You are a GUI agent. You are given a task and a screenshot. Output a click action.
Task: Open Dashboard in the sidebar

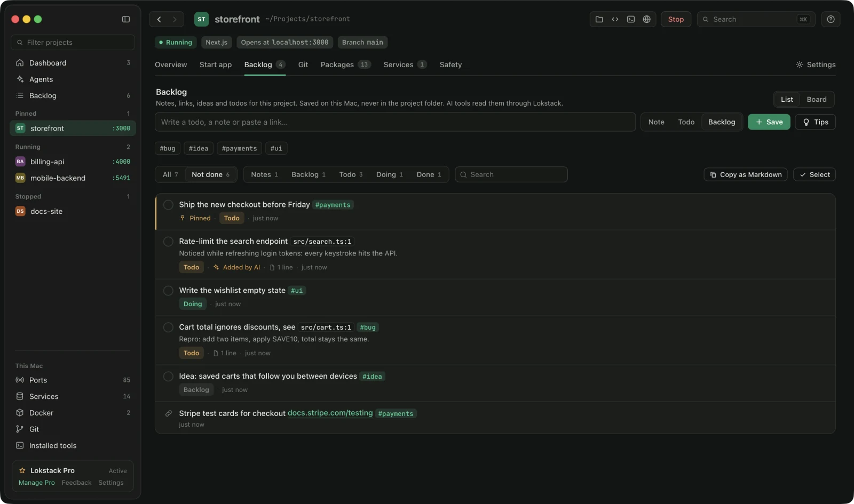(73, 63)
